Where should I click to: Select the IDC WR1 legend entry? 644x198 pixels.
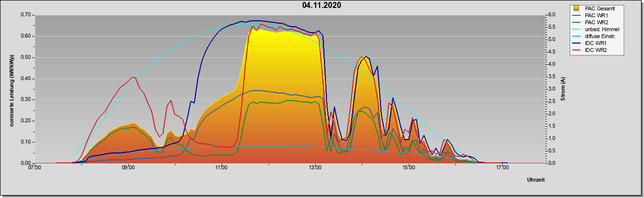pos(596,43)
